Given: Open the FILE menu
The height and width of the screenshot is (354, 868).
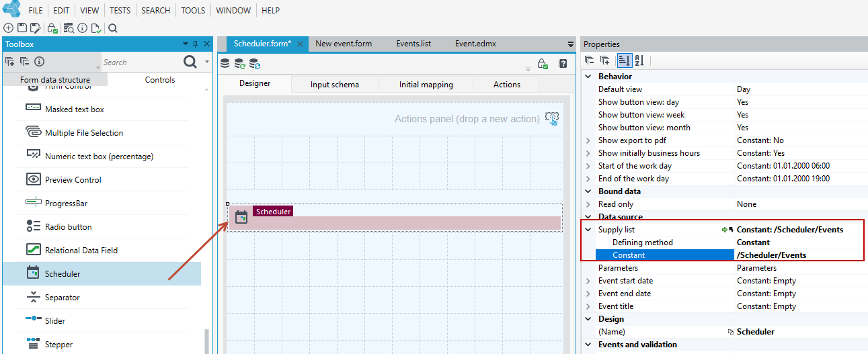Looking at the screenshot, I should pyautogui.click(x=36, y=11).
